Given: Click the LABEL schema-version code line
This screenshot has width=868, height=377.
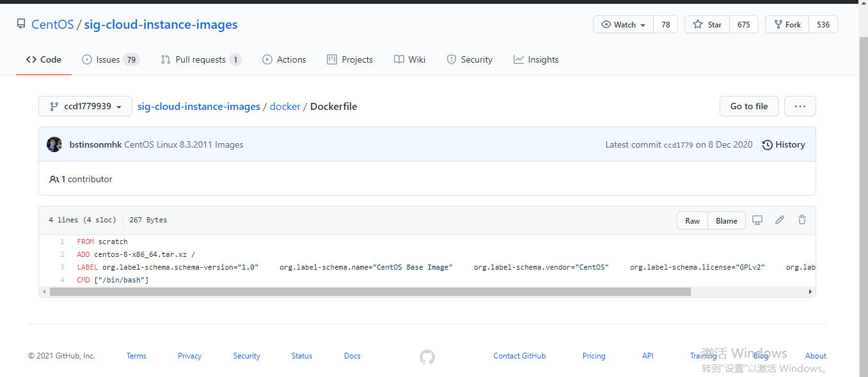Looking at the screenshot, I should coord(446,267).
